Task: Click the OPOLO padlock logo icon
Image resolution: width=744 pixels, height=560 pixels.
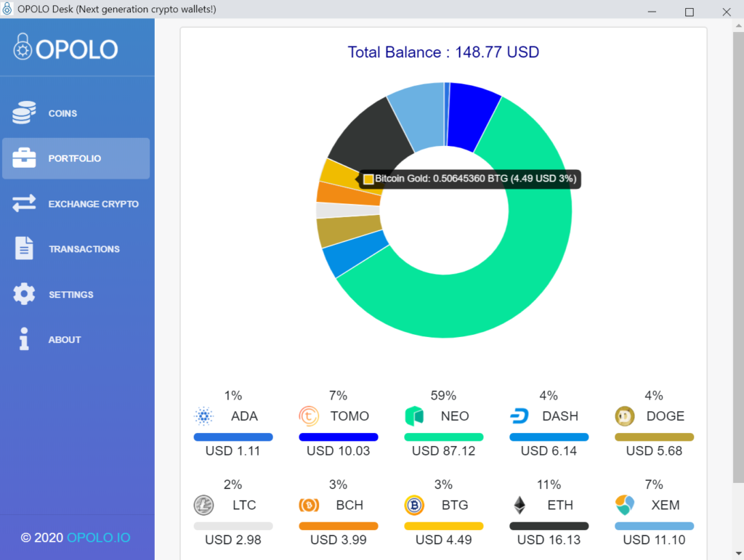Action: click(23, 46)
